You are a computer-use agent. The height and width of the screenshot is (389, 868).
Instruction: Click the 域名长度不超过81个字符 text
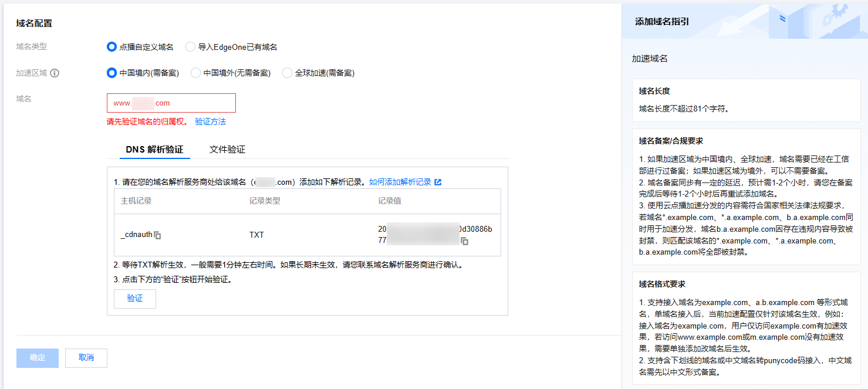click(x=684, y=109)
